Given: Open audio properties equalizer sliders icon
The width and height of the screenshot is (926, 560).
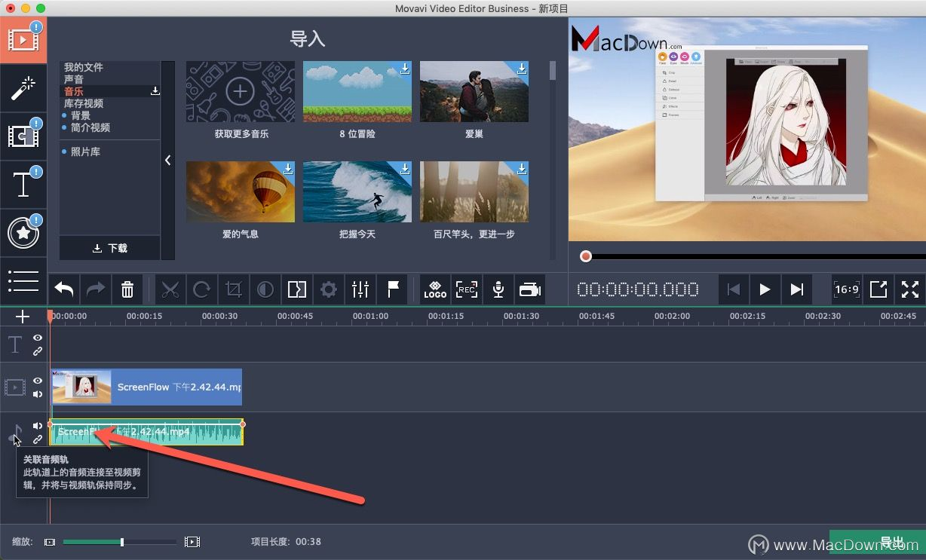Looking at the screenshot, I should (360, 289).
